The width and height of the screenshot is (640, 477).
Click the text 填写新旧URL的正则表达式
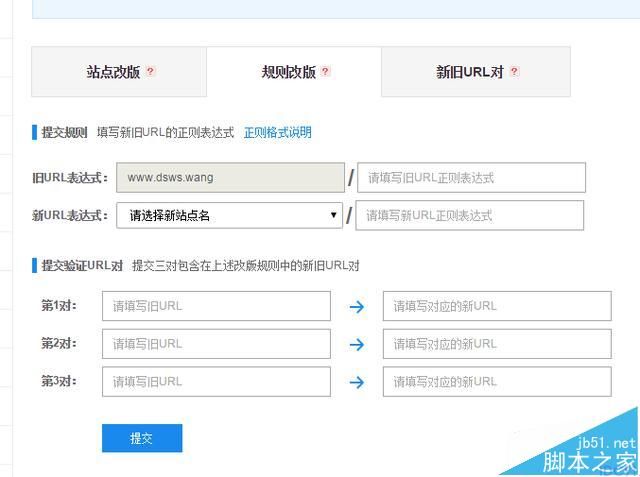point(166,133)
